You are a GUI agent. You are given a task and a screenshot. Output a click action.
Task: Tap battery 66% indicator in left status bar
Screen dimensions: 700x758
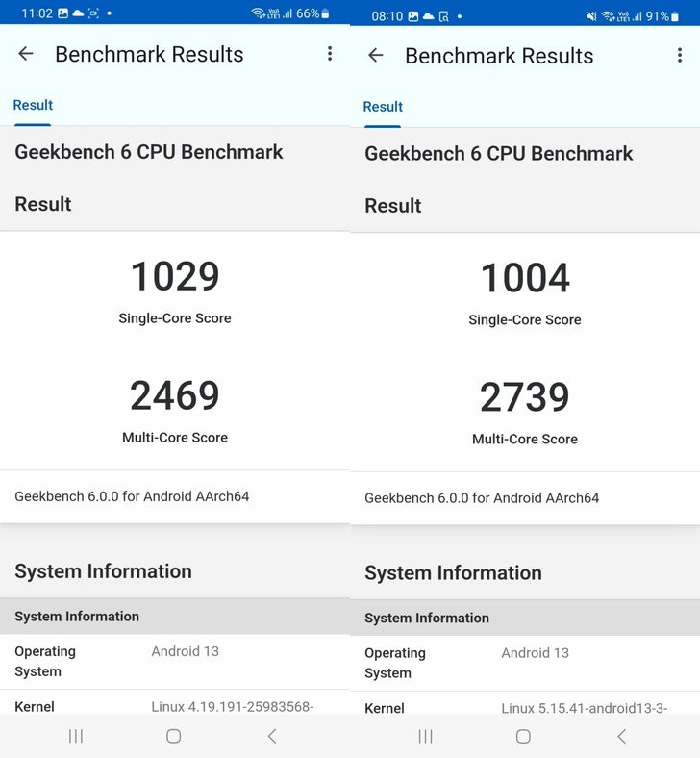(x=312, y=13)
